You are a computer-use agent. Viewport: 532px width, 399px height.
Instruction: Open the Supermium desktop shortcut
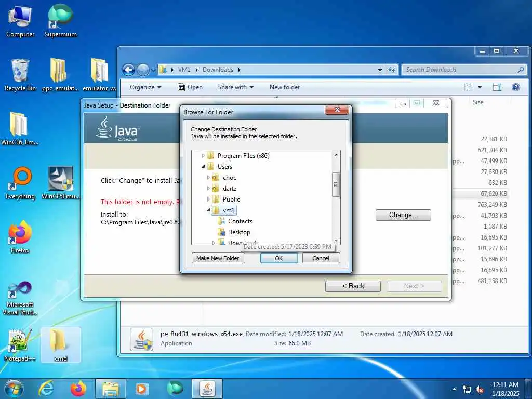pos(60,22)
